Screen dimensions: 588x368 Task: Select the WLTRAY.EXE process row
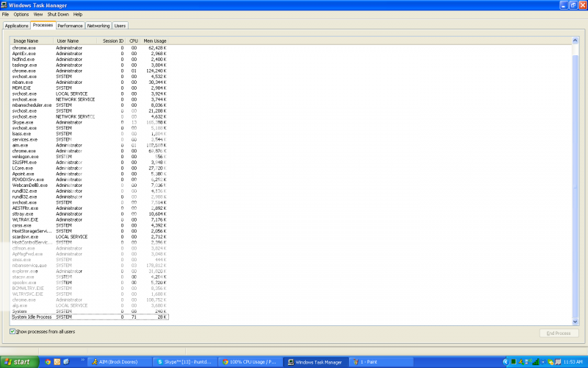(90, 219)
